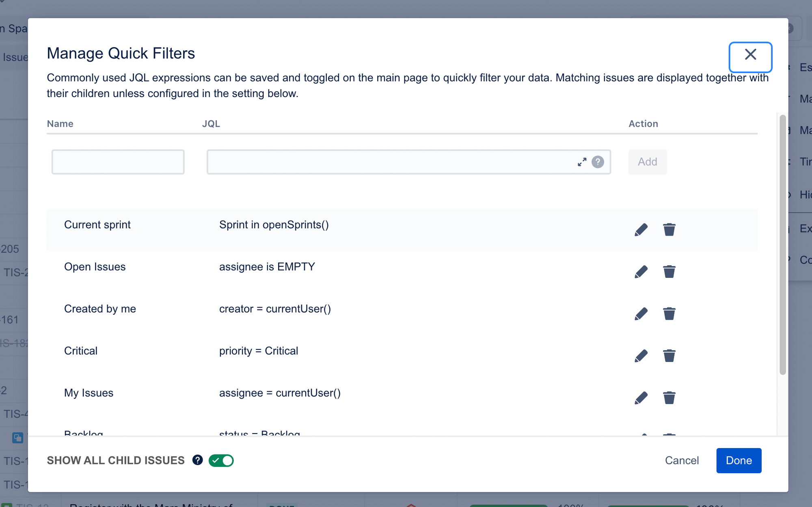Edit the Critical priority filter
The image size is (812, 507).
tap(641, 356)
